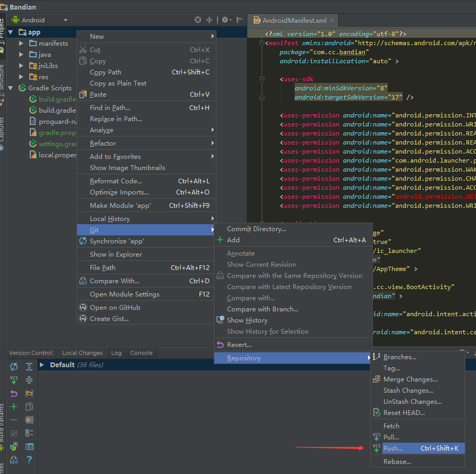Open the New submenu
The image size is (476, 474).
coord(146,36)
